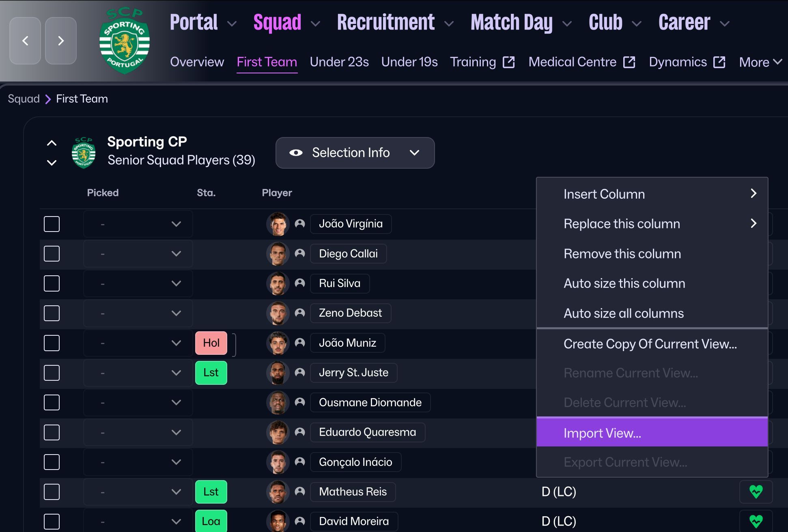Click the Squad breadcrumb link
This screenshot has width=788, height=532.
point(24,99)
